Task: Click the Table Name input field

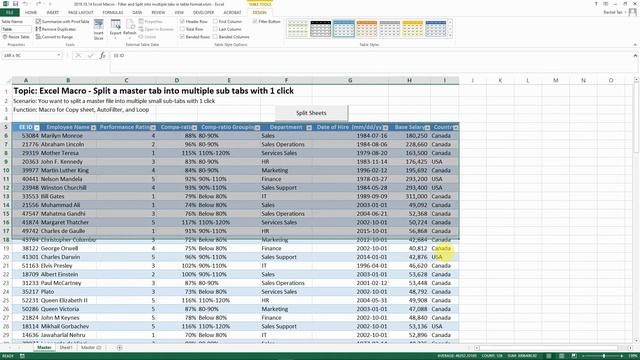Action: (16, 29)
